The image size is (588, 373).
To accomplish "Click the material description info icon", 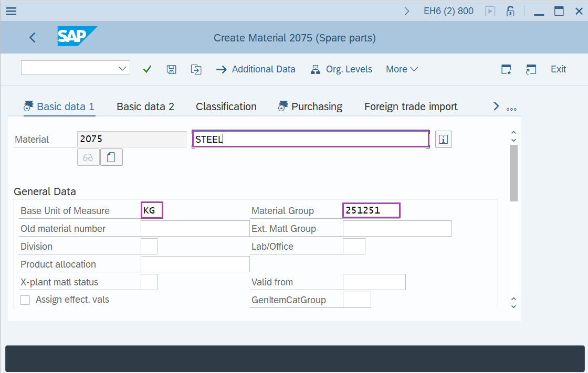I will (x=444, y=140).
